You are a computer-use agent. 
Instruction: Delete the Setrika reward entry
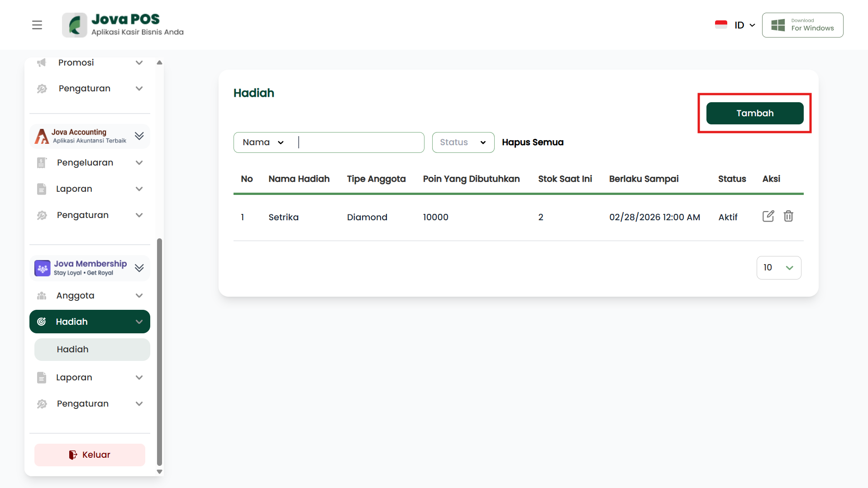point(788,216)
